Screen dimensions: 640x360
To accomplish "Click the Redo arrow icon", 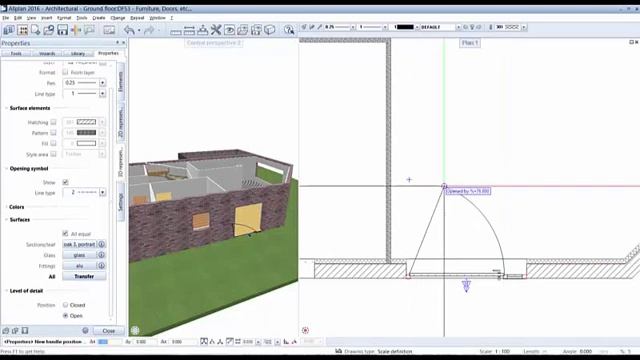I will coord(149,30).
